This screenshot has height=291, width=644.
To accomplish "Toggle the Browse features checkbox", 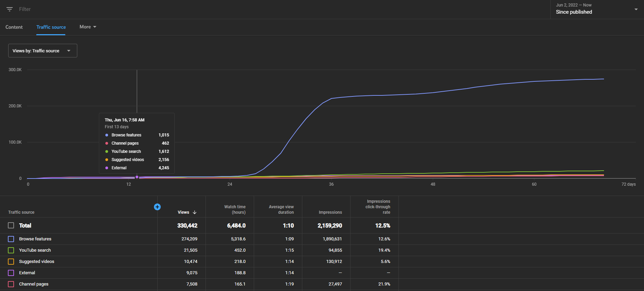I will 11,239.
